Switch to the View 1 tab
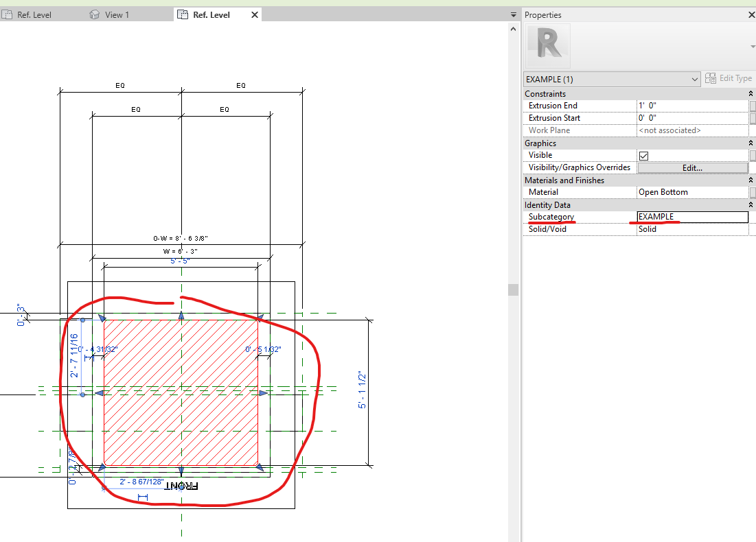The image size is (756, 542). 117,14
